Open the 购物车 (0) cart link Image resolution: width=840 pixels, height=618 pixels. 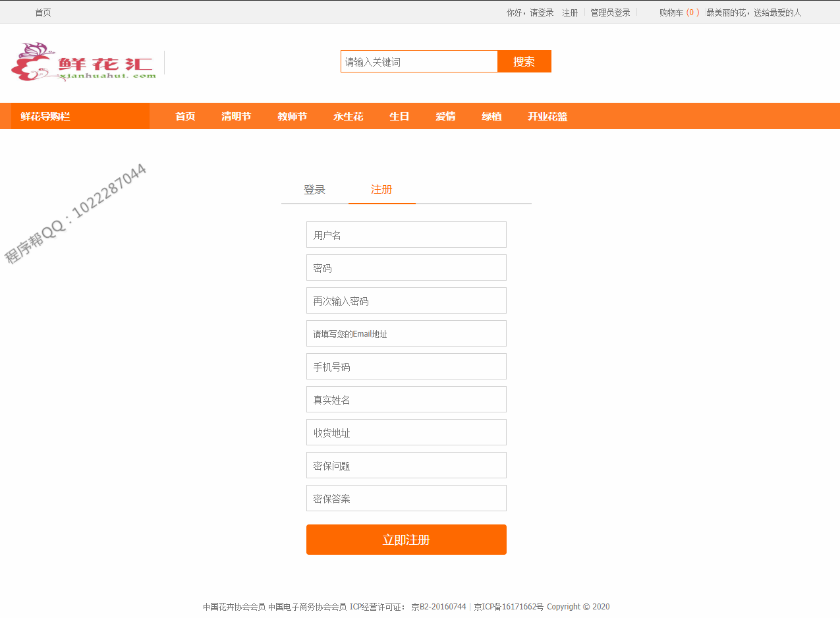pyautogui.click(x=679, y=13)
